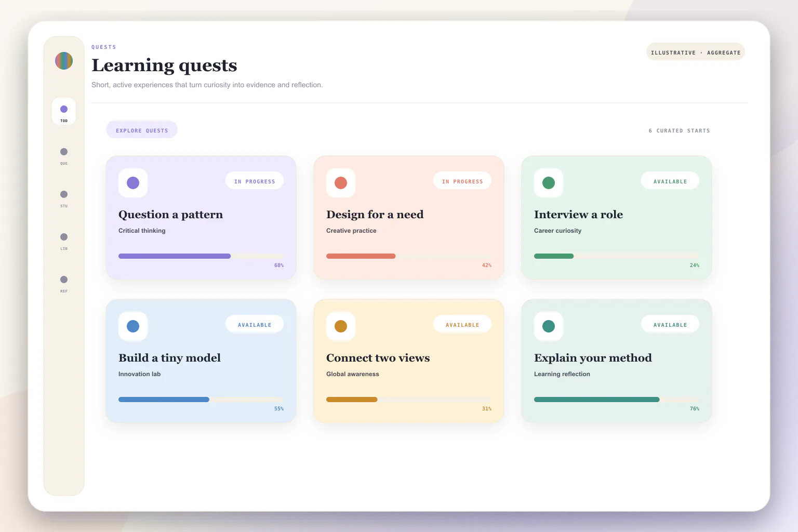Click the purple progress bar on Question a pattern
The height and width of the screenshot is (532, 798).
[x=201, y=256]
